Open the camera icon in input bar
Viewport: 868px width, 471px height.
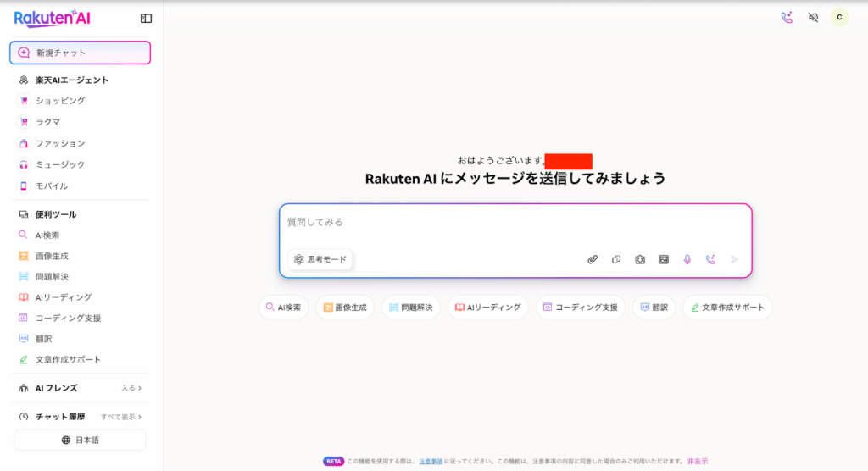click(640, 259)
